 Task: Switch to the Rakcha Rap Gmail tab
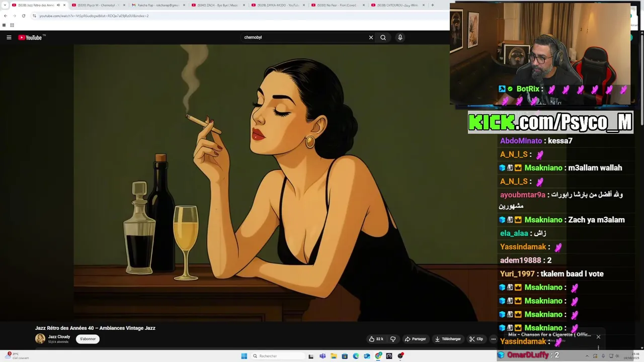[157, 5]
